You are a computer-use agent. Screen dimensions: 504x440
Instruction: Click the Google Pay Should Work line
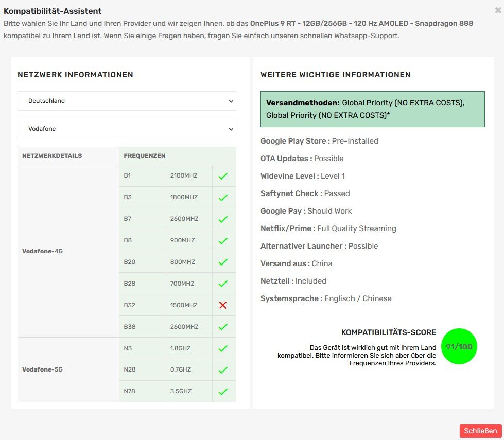click(x=306, y=211)
